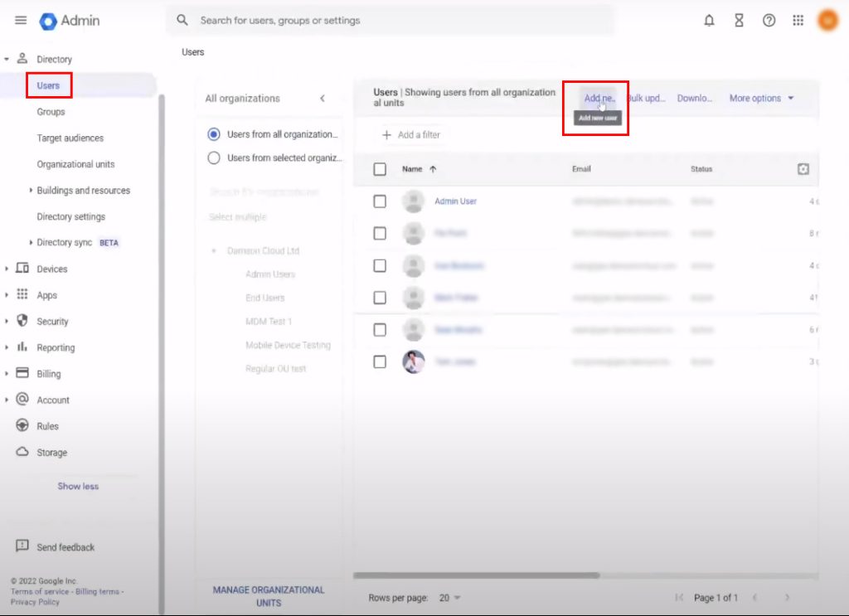Open the tasks hourglass icon

(x=739, y=21)
